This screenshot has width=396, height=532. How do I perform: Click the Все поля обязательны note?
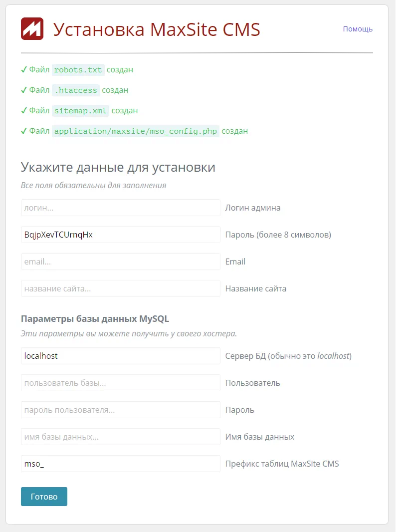pos(94,186)
